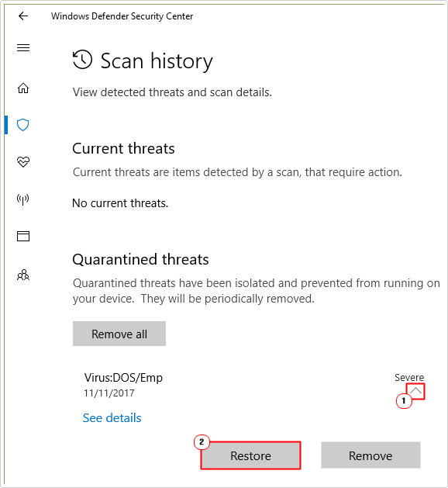Click the Current threats heading

click(123, 148)
